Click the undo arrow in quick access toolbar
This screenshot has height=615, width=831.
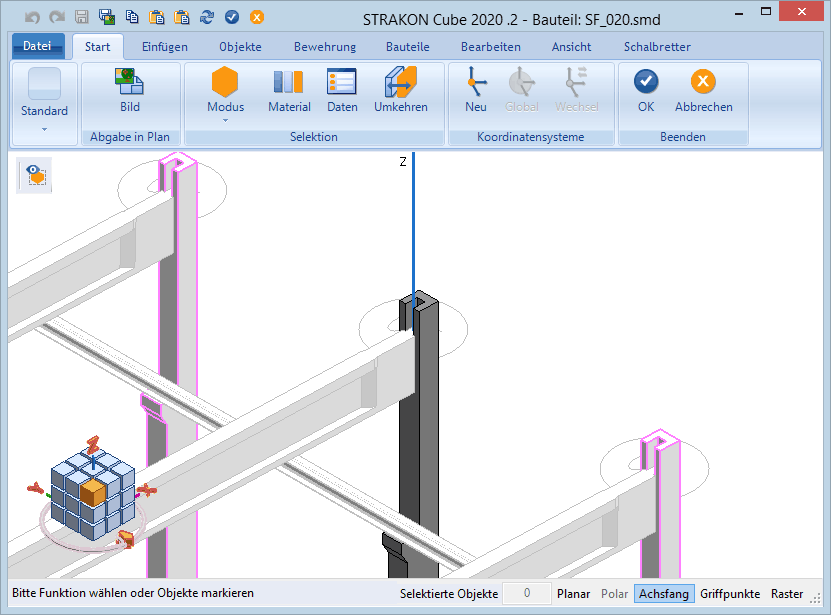click(x=32, y=17)
